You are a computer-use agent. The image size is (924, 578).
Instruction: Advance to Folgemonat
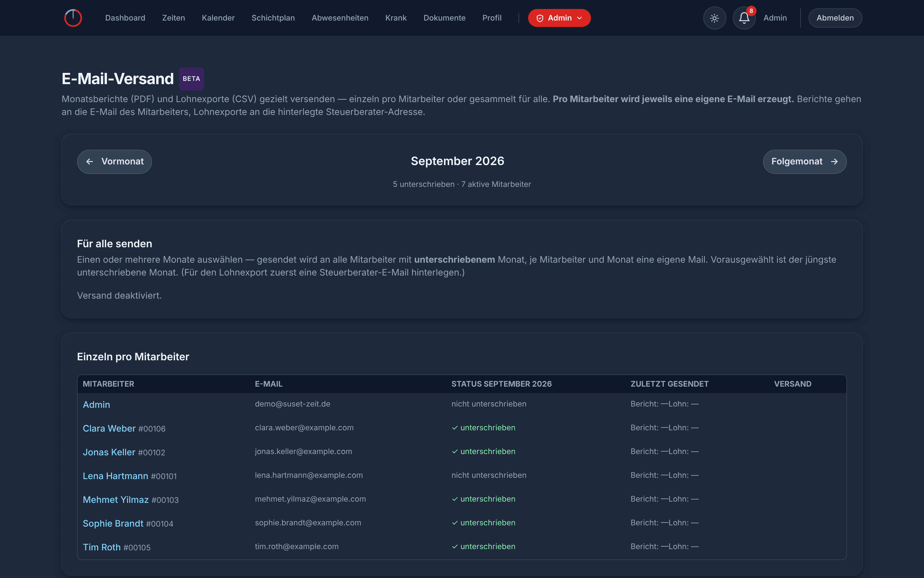coord(805,162)
